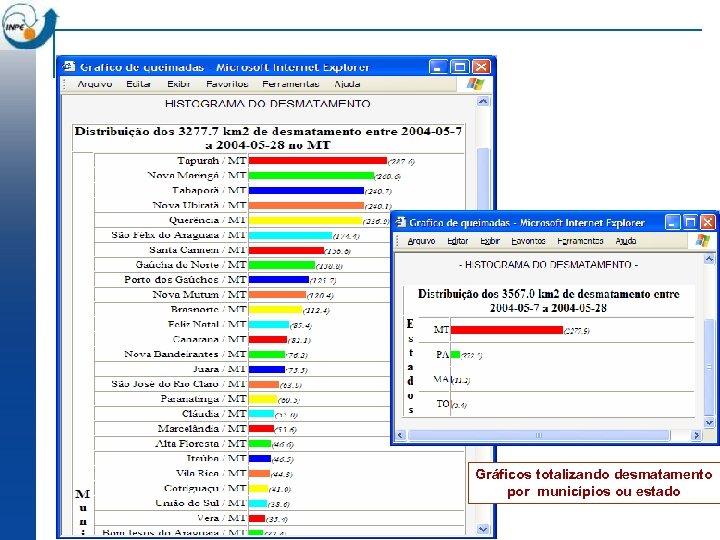This screenshot has height=540, width=720.
Task: Click back window title Grafico de queimadas
Action: pos(142,67)
